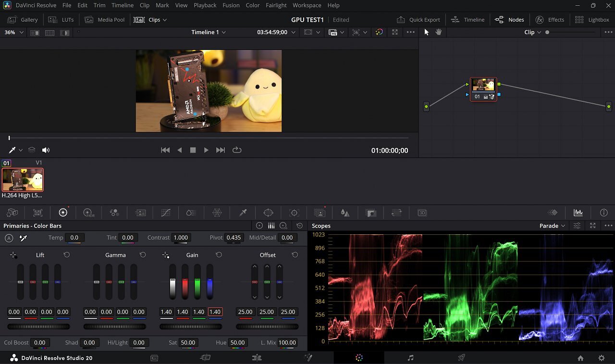Viewport: 615px width, 364px height.
Task: Select clip 01 thumbnail in timeline
Action: pyautogui.click(x=23, y=180)
